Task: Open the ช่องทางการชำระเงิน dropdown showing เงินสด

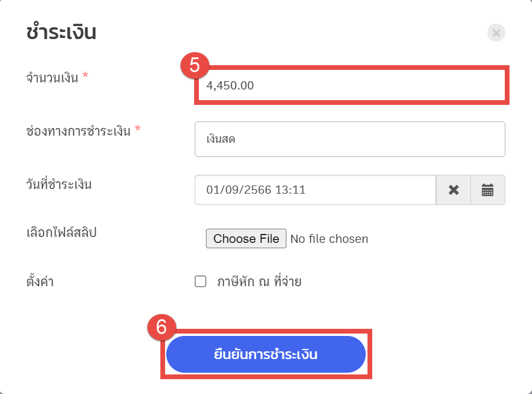Action: [x=349, y=139]
